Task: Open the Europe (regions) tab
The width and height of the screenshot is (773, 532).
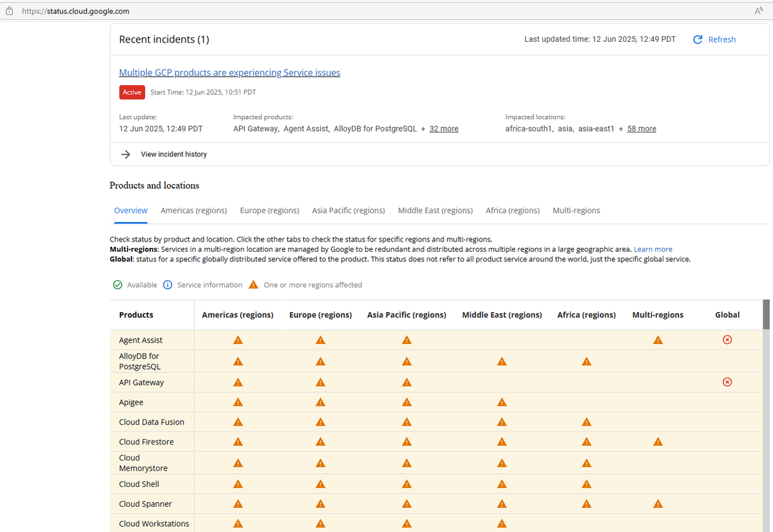Action: point(269,211)
